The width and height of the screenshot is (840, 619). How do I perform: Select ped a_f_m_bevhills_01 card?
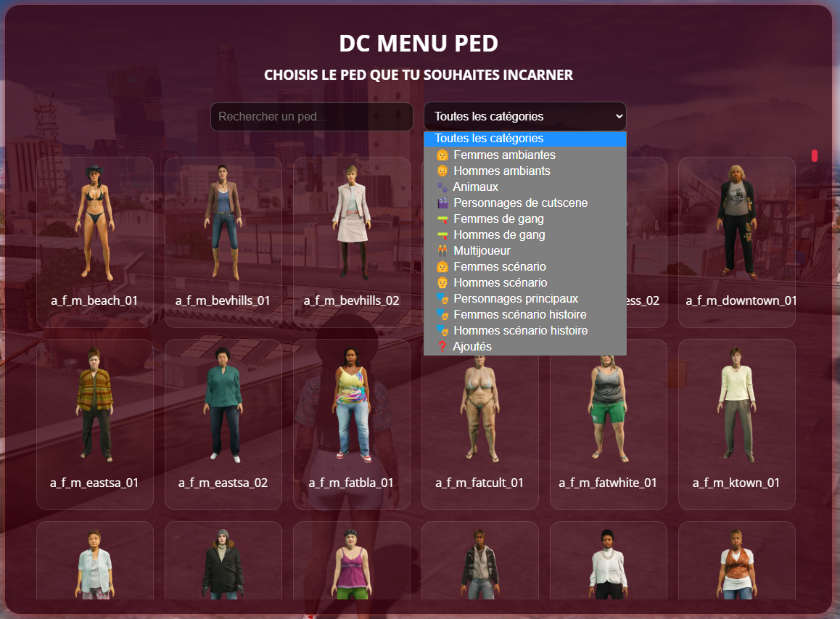223,242
